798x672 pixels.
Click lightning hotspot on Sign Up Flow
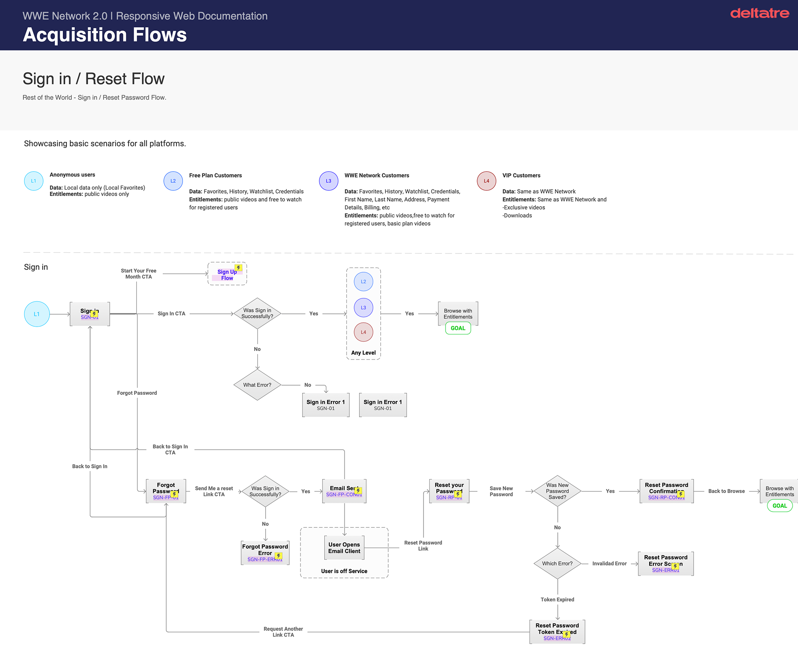click(x=239, y=268)
